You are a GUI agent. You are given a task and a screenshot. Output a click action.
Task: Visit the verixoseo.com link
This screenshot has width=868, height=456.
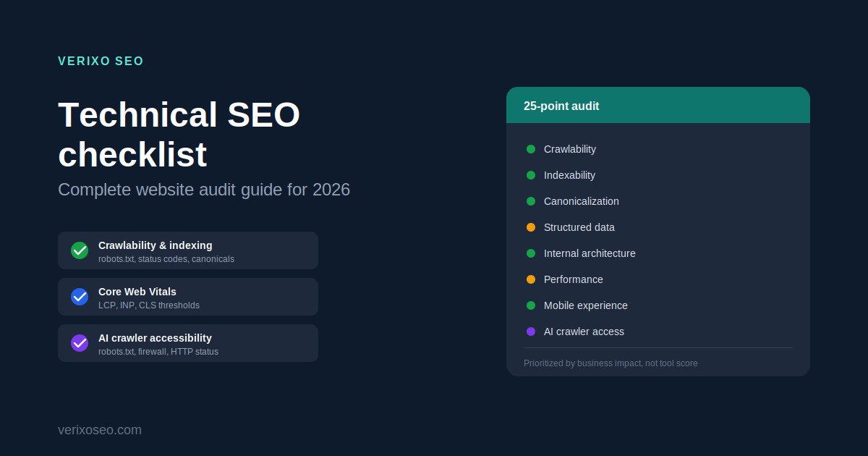pyautogui.click(x=100, y=430)
